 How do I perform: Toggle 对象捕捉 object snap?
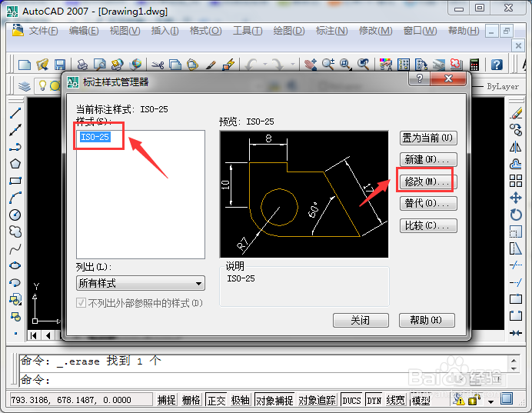pyautogui.click(x=274, y=401)
